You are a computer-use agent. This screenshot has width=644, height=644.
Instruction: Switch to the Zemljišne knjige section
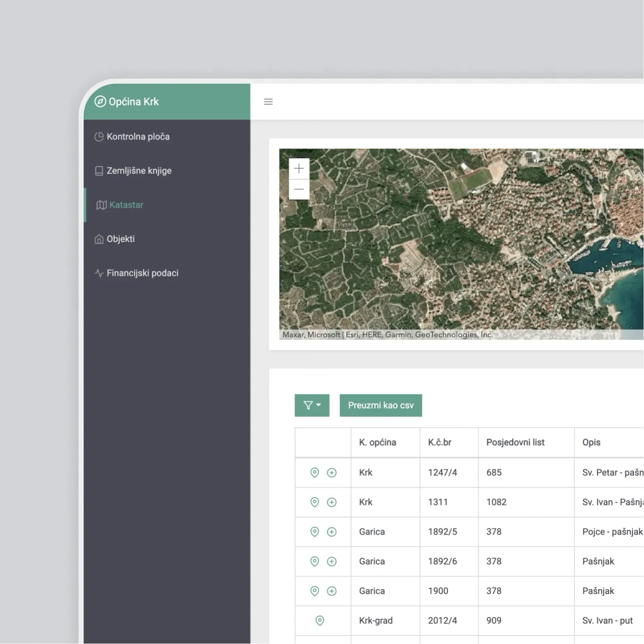pyautogui.click(x=140, y=170)
